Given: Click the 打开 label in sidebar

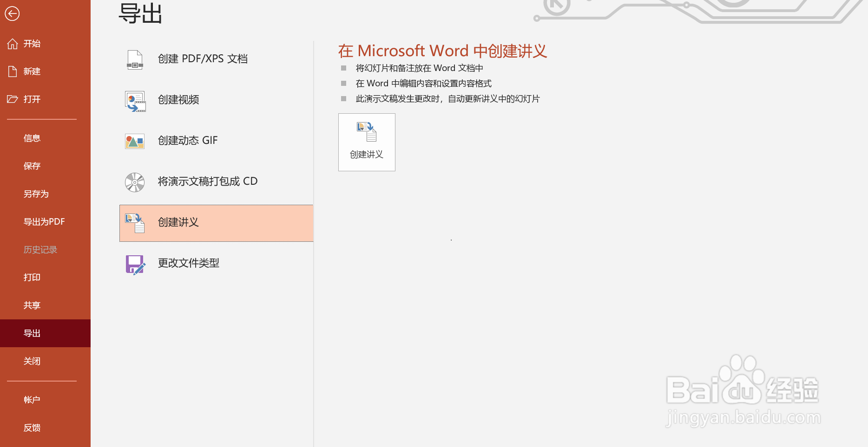Looking at the screenshot, I should point(32,99).
